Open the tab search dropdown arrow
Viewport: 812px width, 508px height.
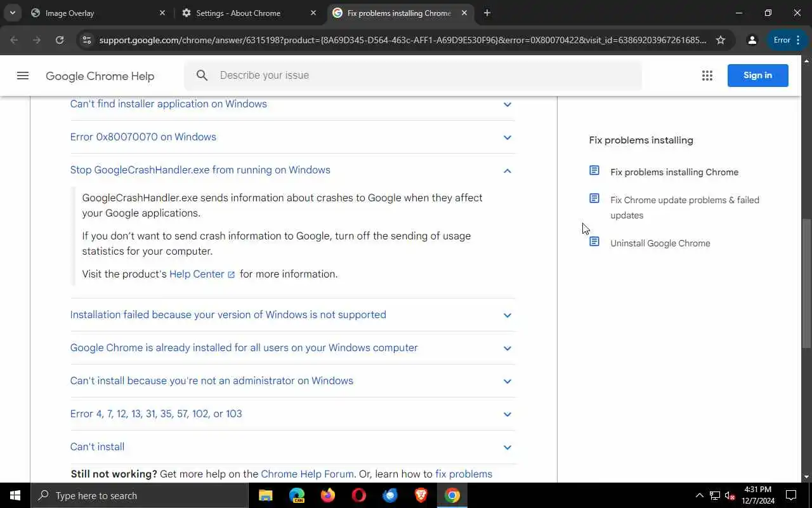[12, 13]
